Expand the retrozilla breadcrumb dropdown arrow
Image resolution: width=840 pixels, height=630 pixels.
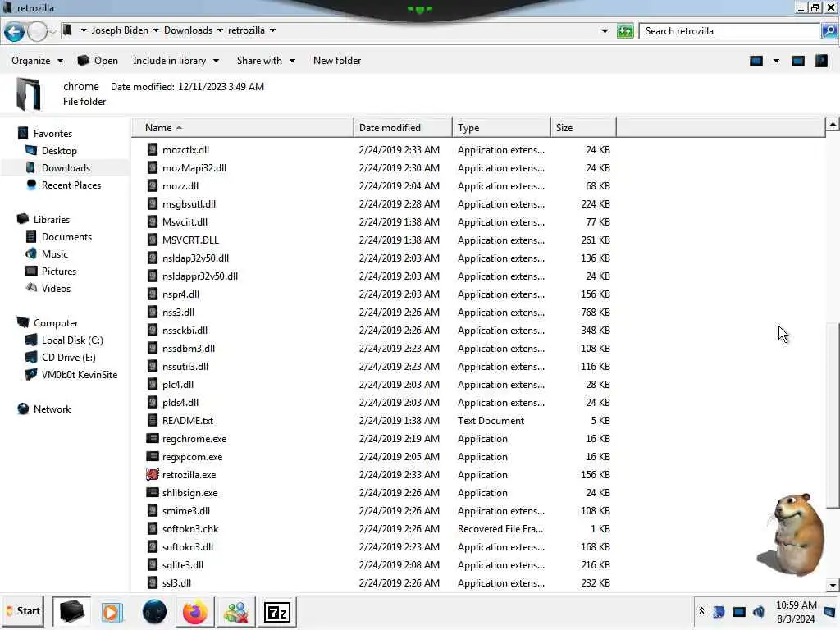point(272,30)
